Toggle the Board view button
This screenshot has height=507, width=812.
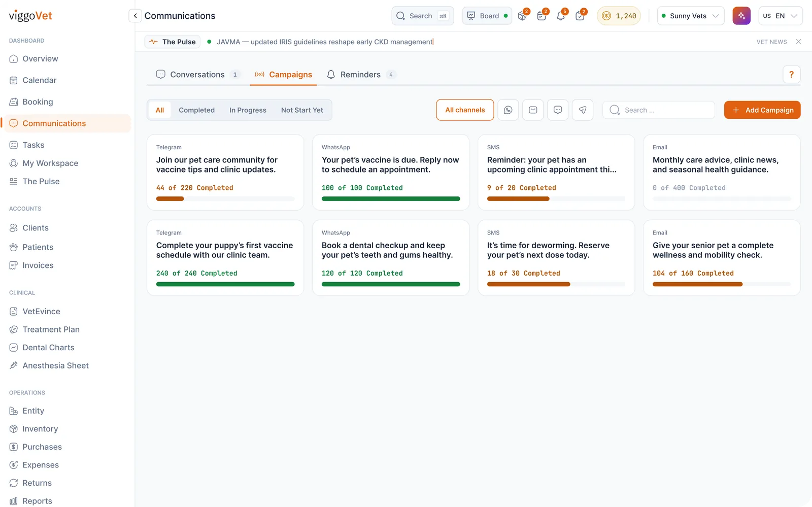487,16
